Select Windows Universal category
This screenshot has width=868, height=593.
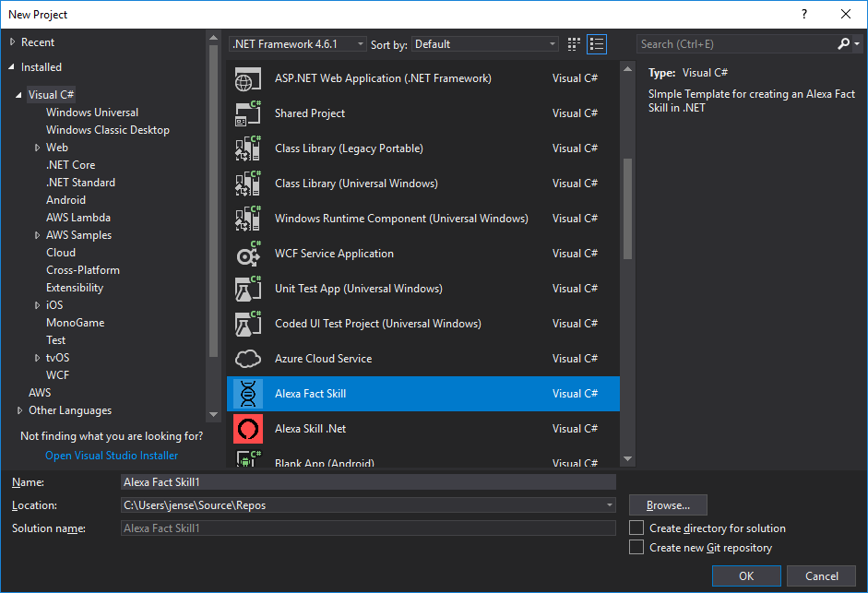92,113
